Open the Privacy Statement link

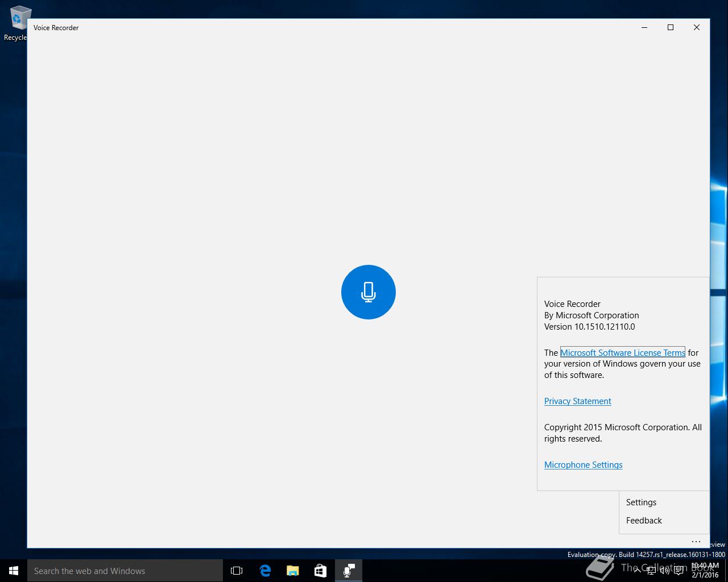pos(578,401)
